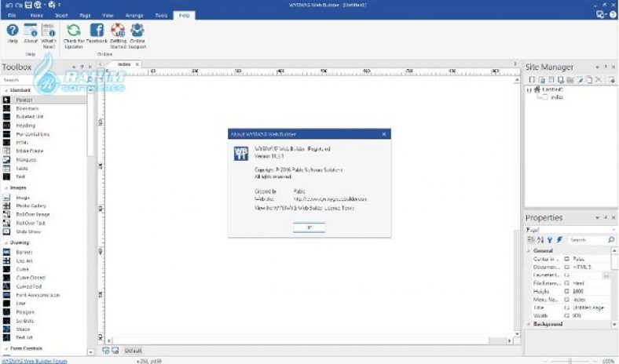
Task: Close the index document tab
Action: [137, 64]
